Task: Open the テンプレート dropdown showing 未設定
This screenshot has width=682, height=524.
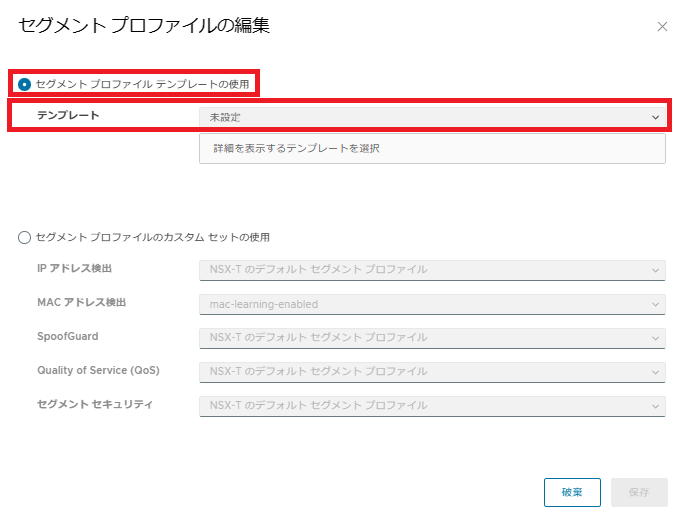Action: 430,117
